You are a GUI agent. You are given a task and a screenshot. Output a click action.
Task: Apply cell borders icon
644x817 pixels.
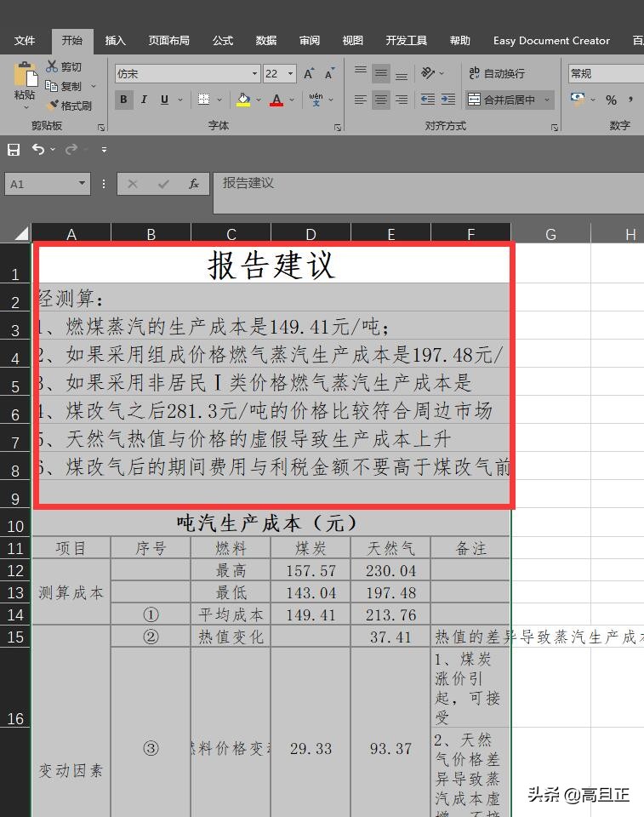pyautogui.click(x=203, y=100)
